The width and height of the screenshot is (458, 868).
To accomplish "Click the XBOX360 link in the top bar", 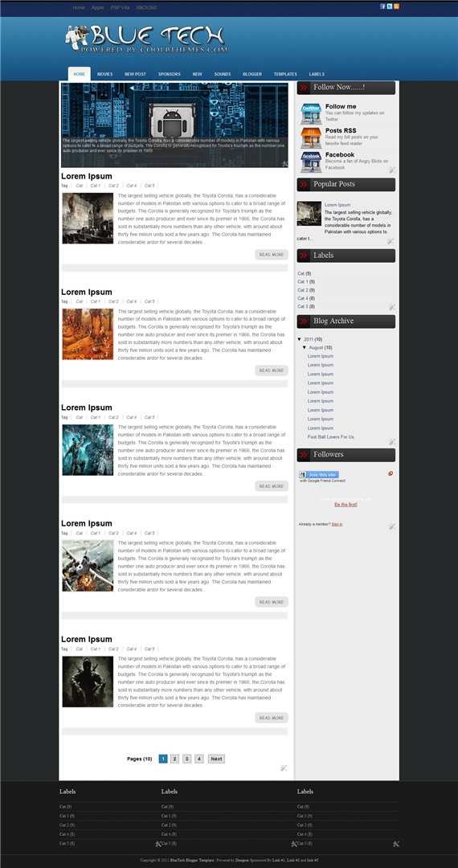I will coord(146,8).
